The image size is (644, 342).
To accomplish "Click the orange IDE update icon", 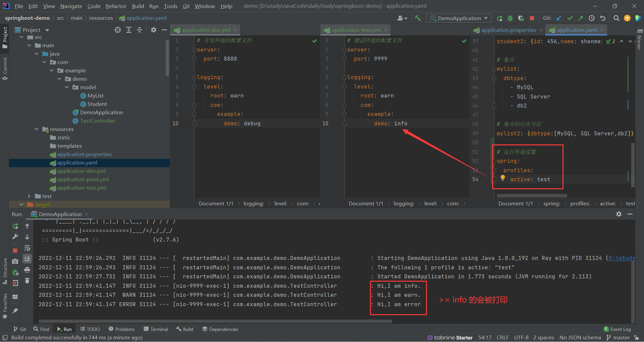I will tap(627, 18).
